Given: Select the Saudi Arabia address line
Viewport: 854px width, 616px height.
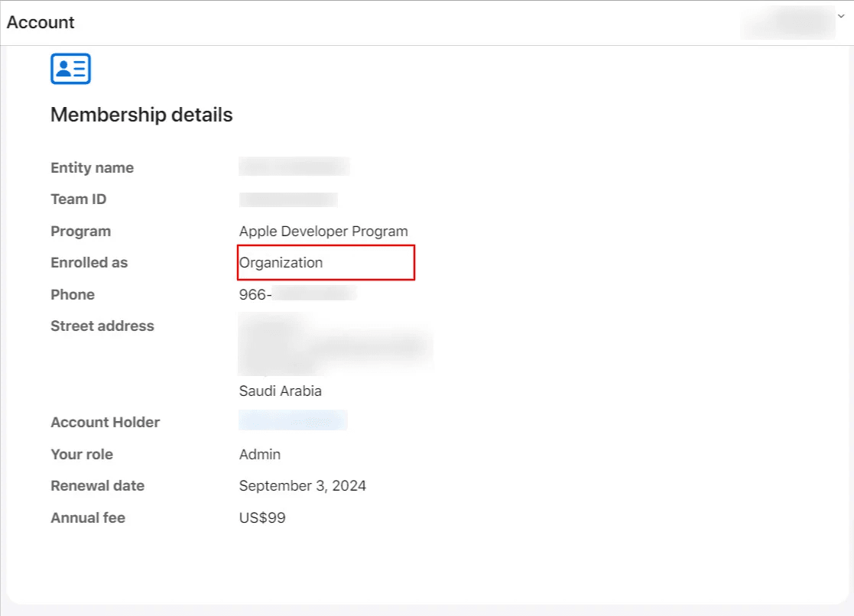Looking at the screenshot, I should tap(280, 391).
